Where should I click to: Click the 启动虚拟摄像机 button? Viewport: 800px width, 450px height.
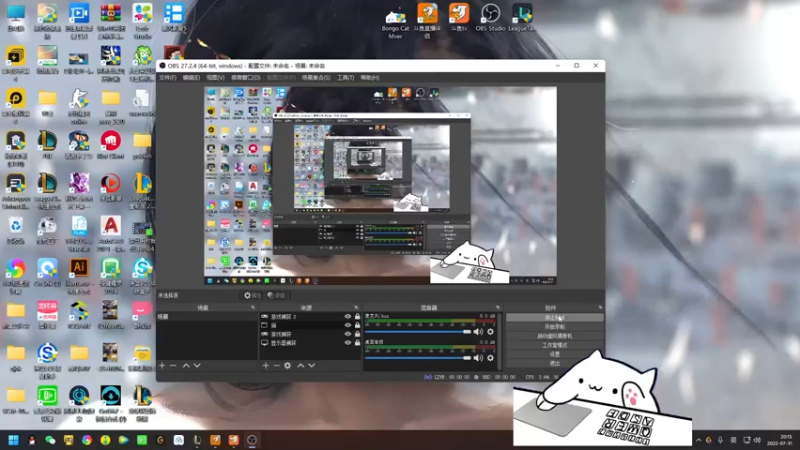pyautogui.click(x=555, y=336)
